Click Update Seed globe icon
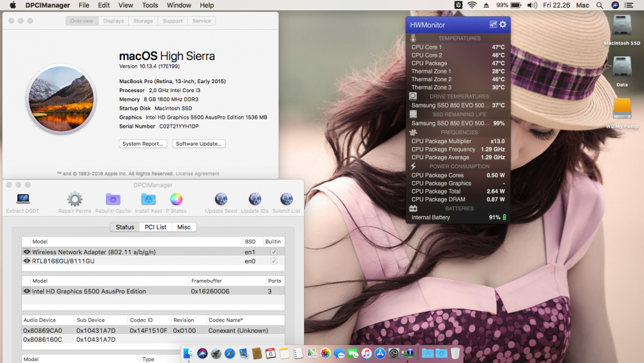This screenshot has width=644, height=363. (221, 199)
